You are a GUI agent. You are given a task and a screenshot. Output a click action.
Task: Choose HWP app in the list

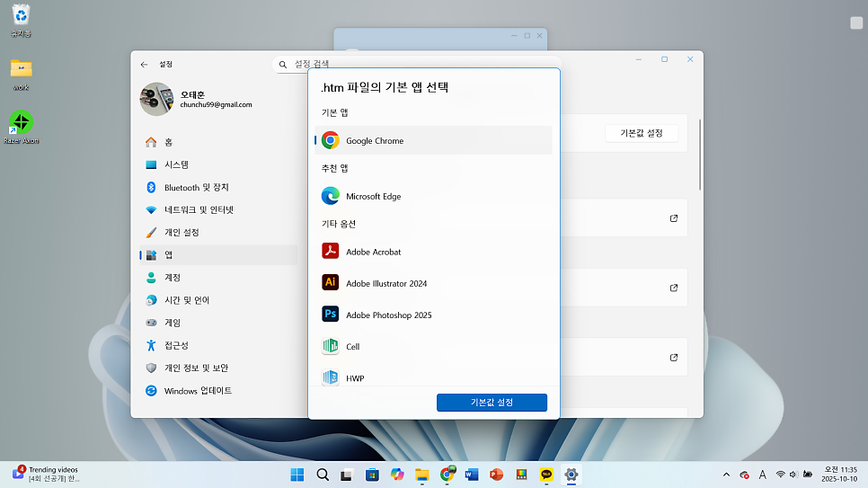click(433, 377)
